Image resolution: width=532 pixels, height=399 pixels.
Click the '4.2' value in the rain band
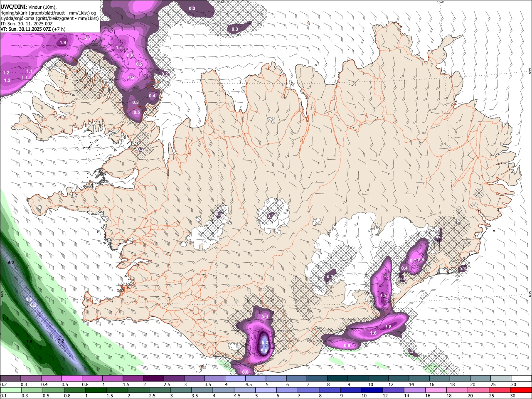11,263
